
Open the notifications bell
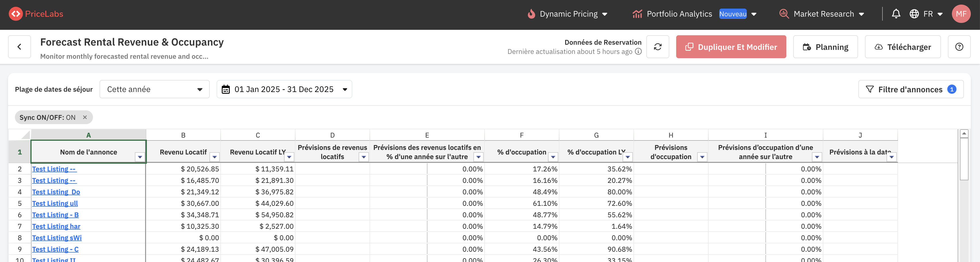point(896,14)
